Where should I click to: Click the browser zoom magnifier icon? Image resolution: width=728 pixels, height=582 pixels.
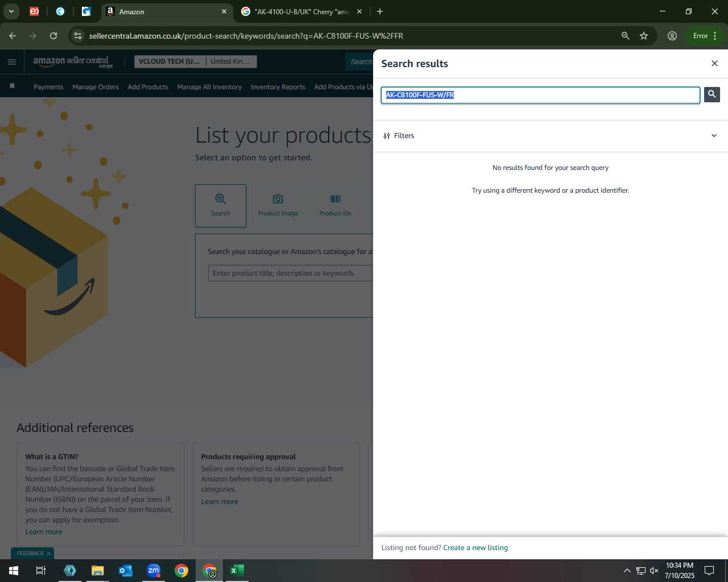tap(625, 36)
